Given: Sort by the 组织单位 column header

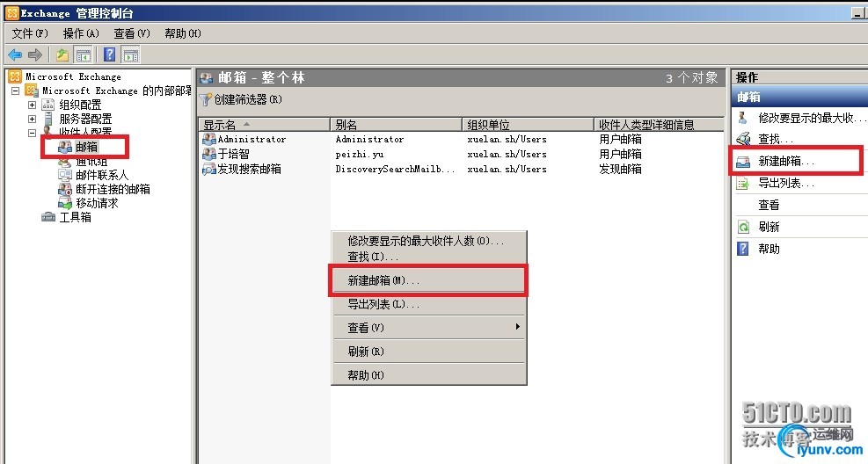Looking at the screenshot, I should (528, 125).
